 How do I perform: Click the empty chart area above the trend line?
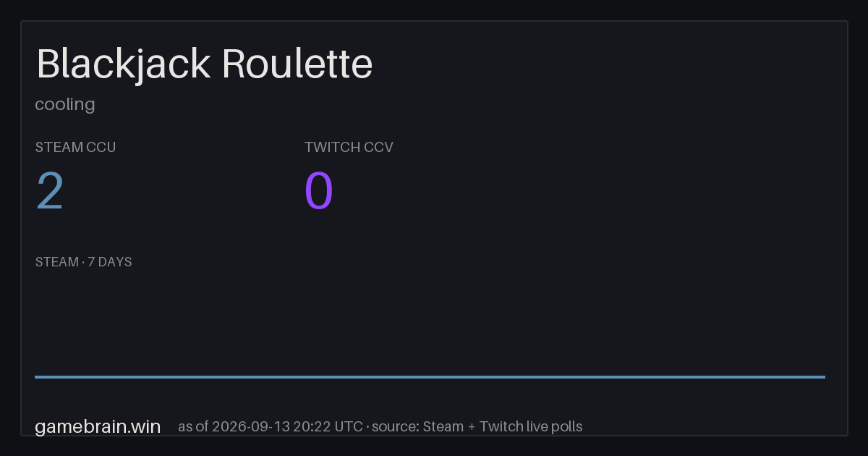click(x=430, y=322)
